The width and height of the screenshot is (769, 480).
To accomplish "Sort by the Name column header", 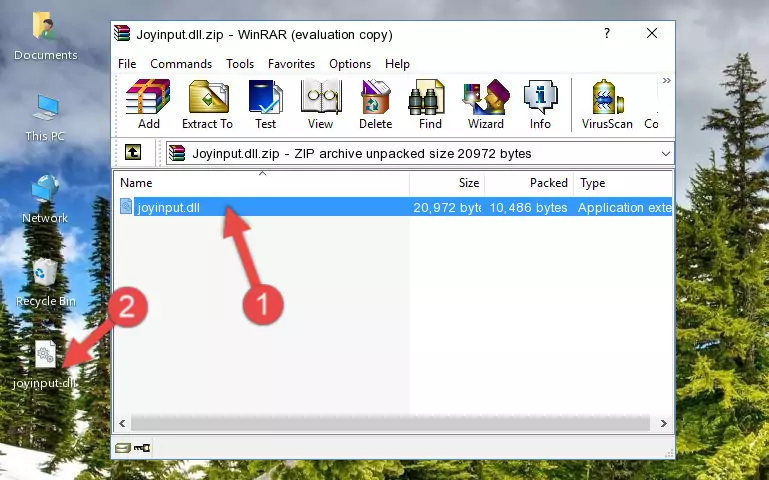I will (x=262, y=182).
